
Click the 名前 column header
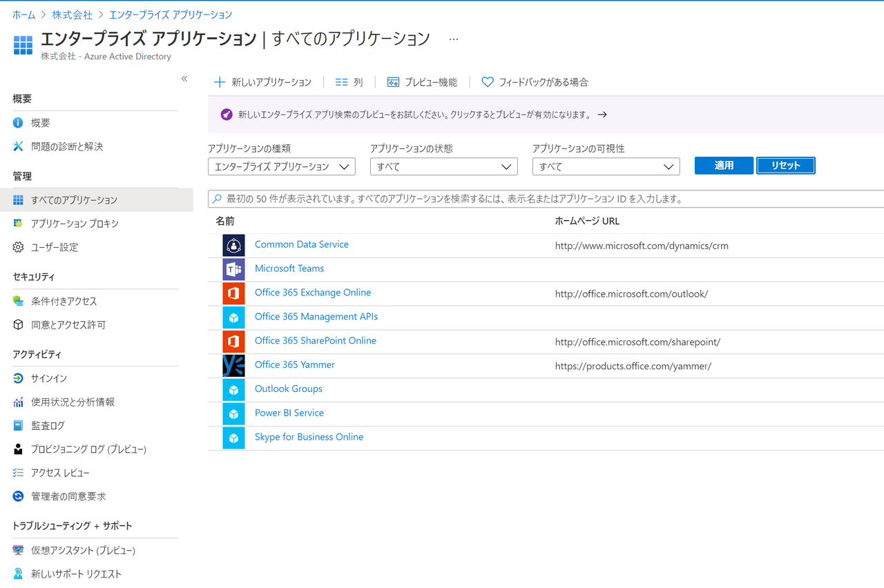pyautogui.click(x=225, y=222)
